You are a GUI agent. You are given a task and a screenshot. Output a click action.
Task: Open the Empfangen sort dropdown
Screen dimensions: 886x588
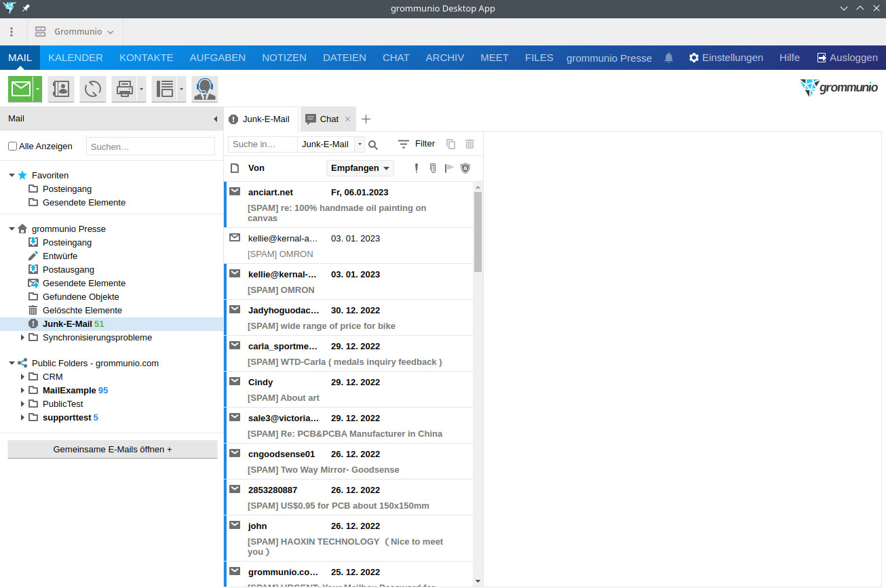coord(360,168)
